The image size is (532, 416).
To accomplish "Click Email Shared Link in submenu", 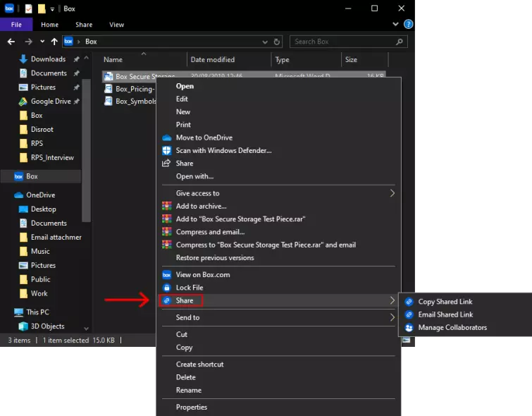I will point(445,314).
